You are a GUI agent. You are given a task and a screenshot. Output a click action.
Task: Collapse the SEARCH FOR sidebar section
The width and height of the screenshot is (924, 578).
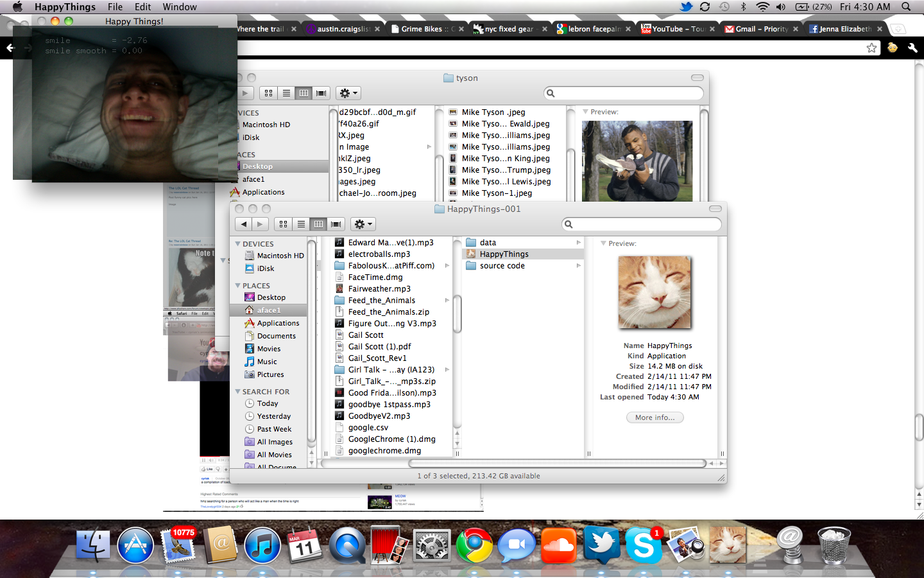coord(238,392)
